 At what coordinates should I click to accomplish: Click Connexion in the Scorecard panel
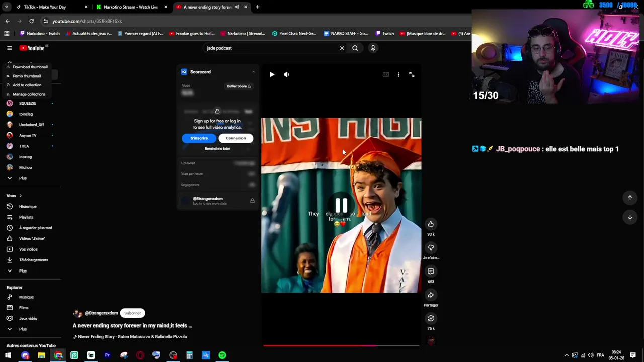235,138
